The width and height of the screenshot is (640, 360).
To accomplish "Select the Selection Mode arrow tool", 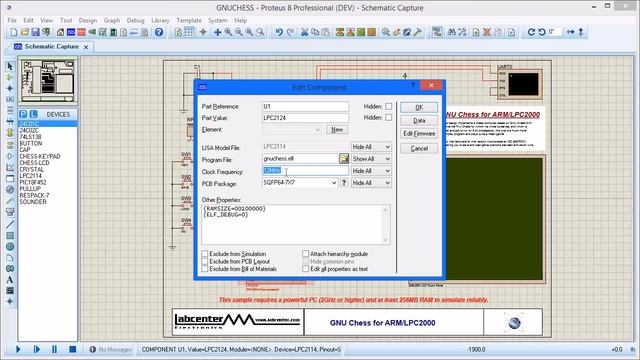I will 10,66.
